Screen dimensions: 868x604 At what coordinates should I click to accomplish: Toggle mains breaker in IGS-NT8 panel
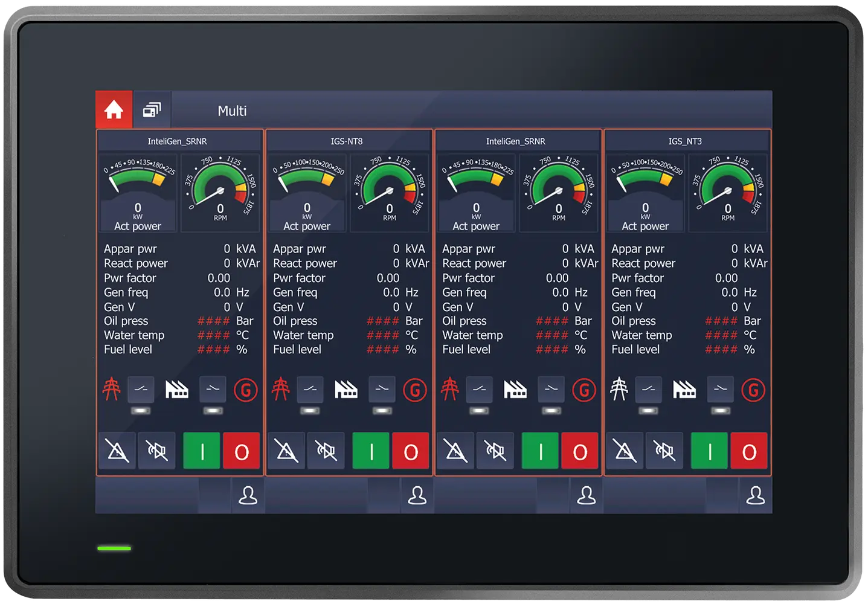[310, 389]
